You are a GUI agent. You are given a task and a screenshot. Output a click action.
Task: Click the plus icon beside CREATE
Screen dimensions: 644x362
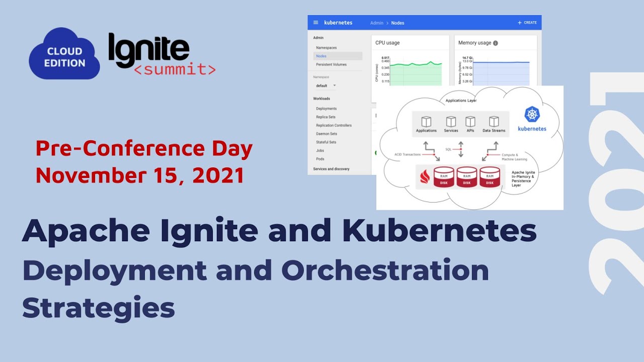coord(520,23)
